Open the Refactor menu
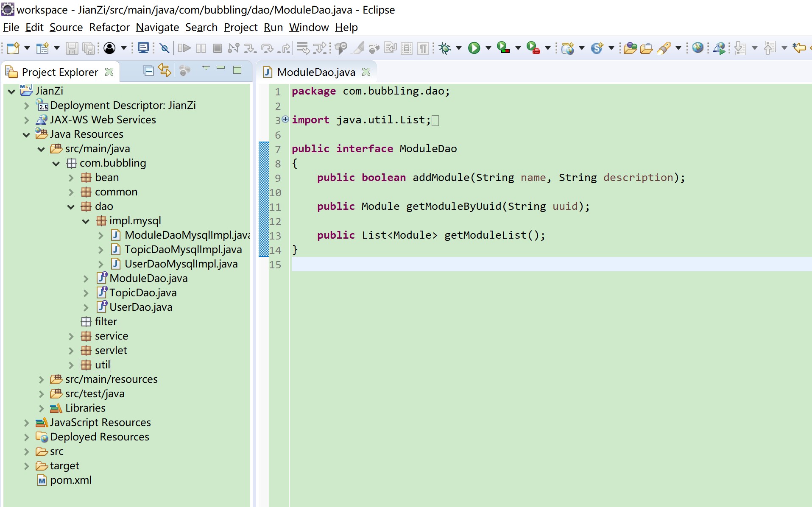The image size is (812, 507). click(x=109, y=27)
